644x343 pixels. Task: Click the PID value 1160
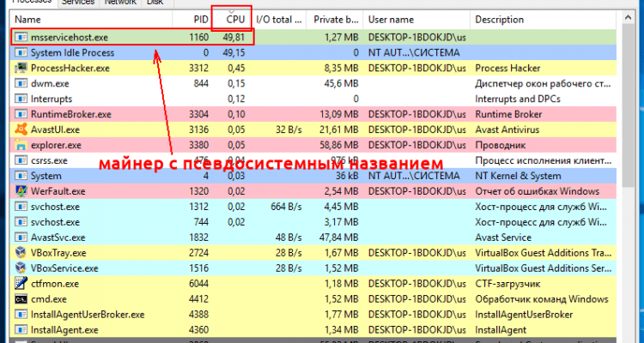(199, 38)
